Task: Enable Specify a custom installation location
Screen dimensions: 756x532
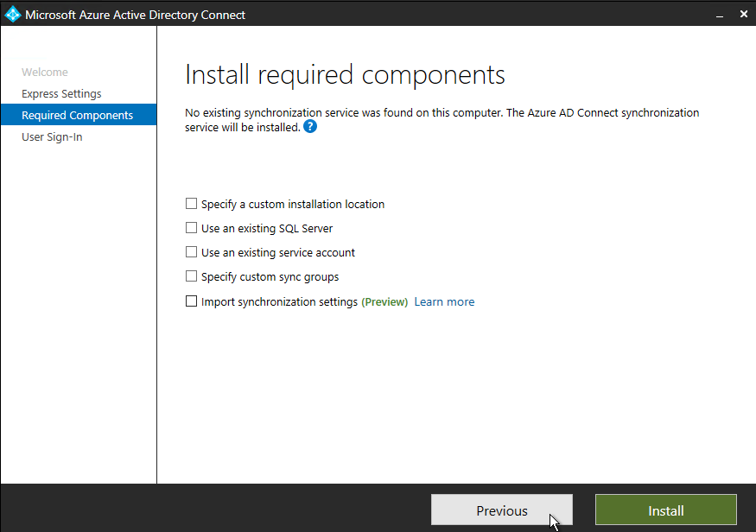Action: [x=192, y=204]
